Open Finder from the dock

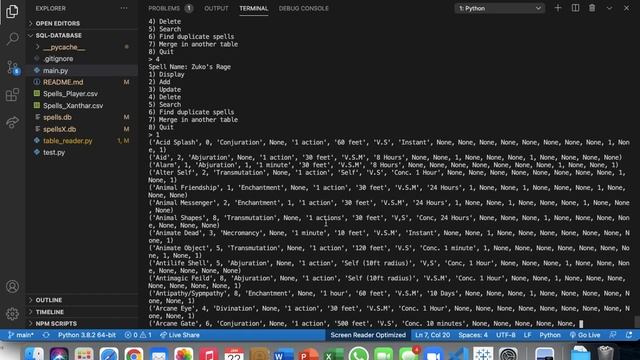tap(34, 354)
